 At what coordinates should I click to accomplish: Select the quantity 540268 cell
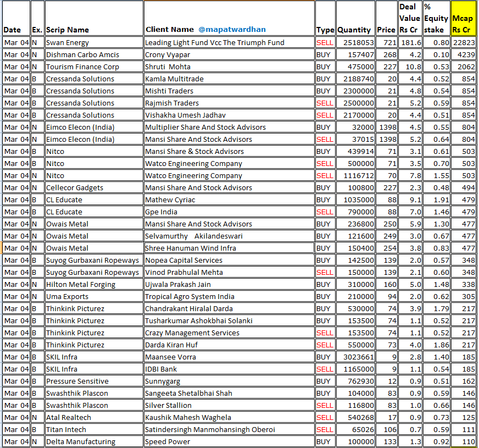[x=355, y=417]
